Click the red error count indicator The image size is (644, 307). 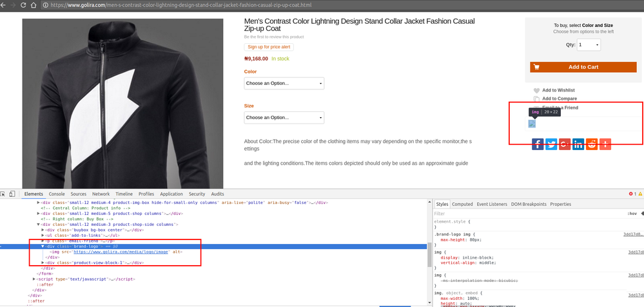coord(633,194)
